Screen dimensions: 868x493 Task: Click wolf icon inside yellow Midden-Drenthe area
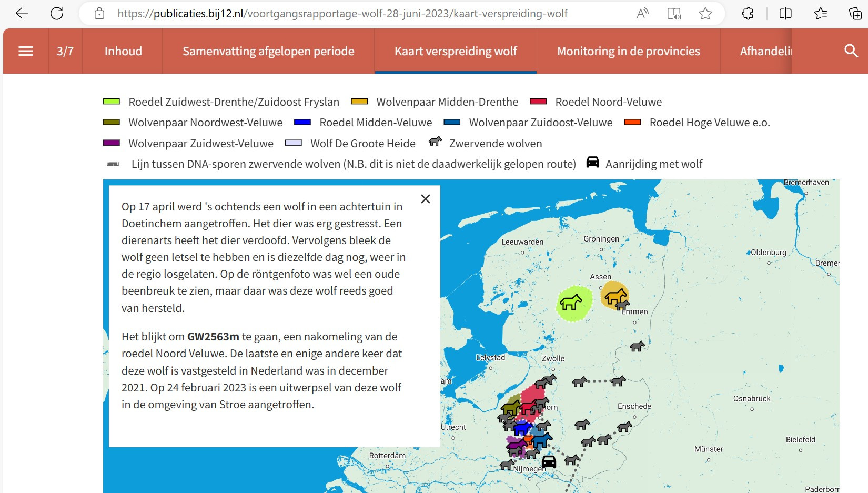tap(615, 297)
